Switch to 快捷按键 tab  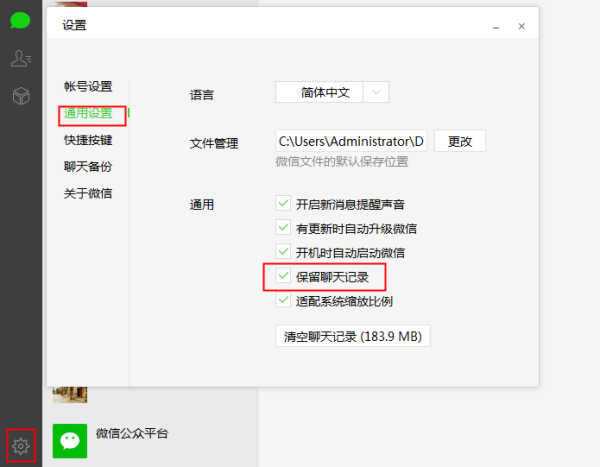coord(88,140)
